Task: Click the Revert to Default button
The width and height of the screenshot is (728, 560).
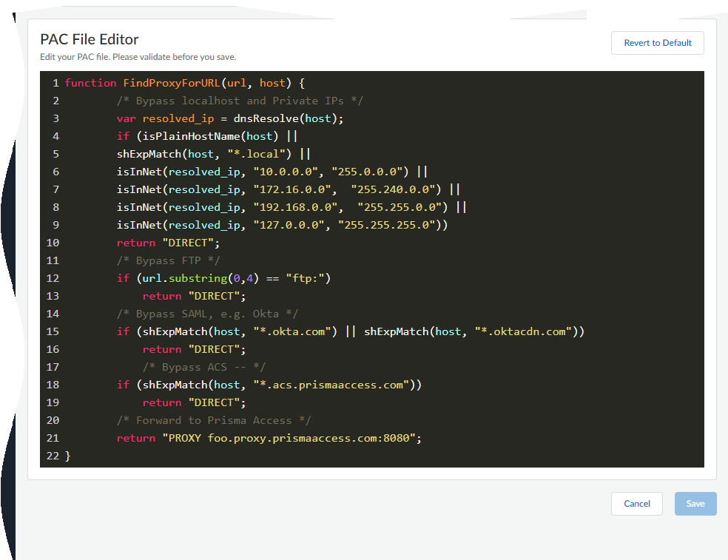Action: 657,43
